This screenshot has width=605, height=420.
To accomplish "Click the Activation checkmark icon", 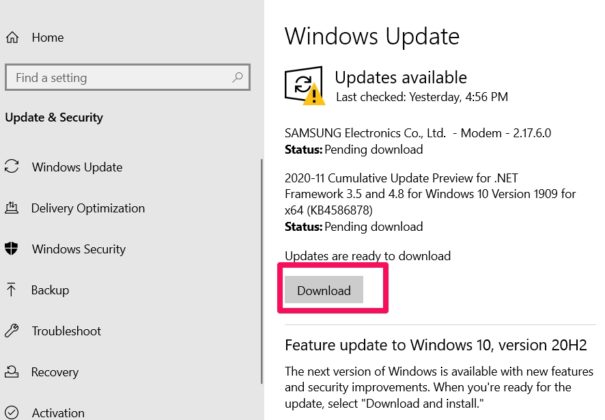I will point(11,412).
